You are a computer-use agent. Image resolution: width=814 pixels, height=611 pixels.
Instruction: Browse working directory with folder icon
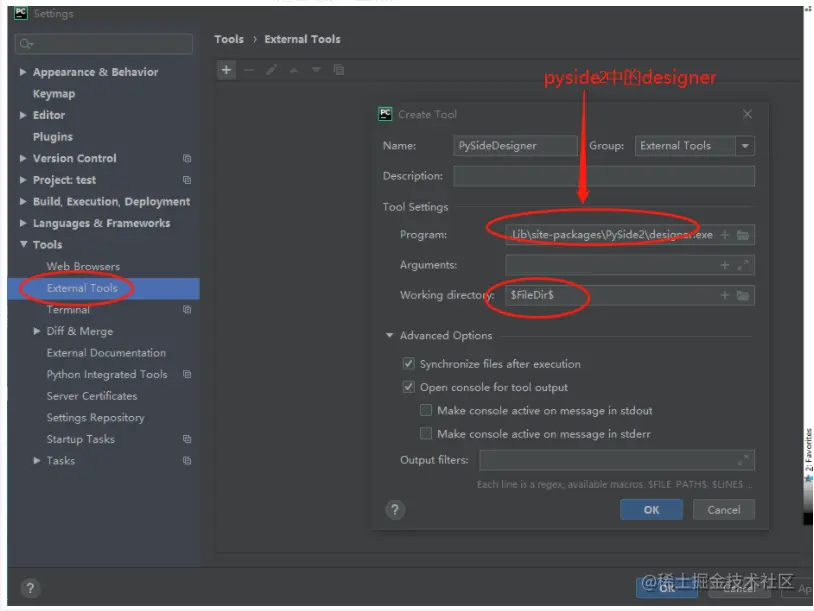[x=743, y=295]
